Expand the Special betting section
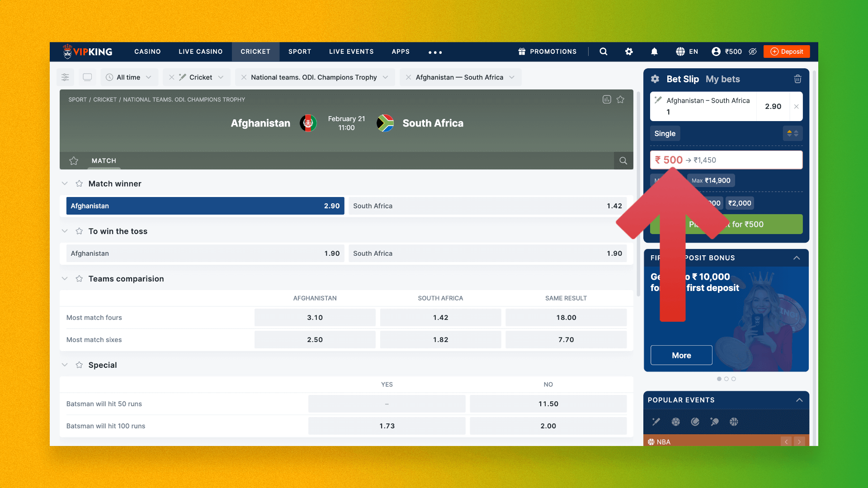This screenshot has width=868, height=488. pos(65,365)
